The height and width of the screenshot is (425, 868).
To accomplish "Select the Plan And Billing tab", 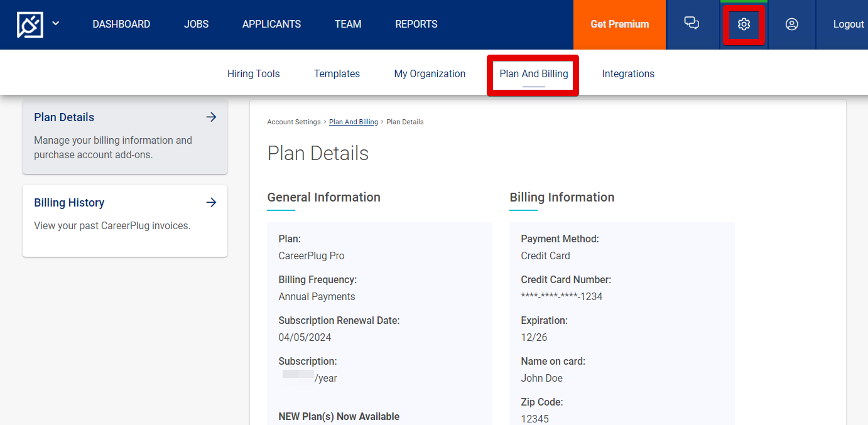I will coord(533,73).
